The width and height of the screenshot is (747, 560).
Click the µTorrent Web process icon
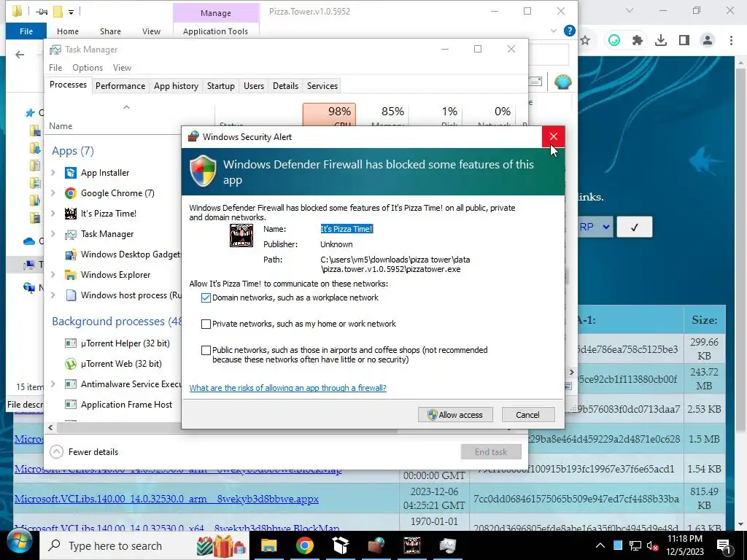(71, 365)
